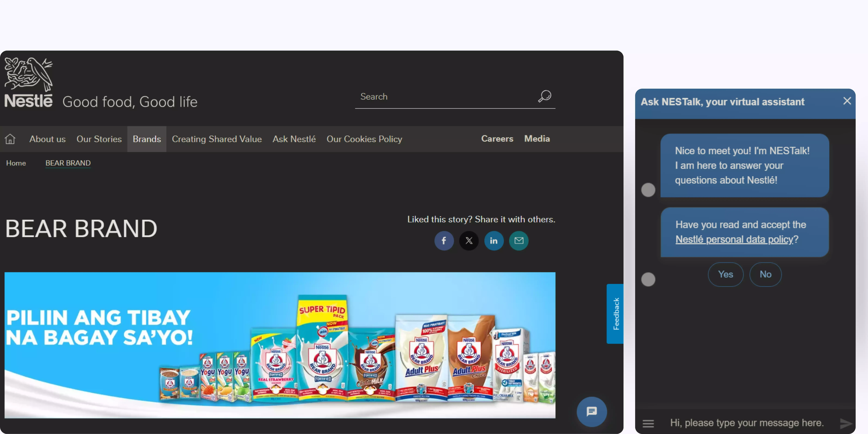Open the chat bubble at bottom right

tap(592, 412)
